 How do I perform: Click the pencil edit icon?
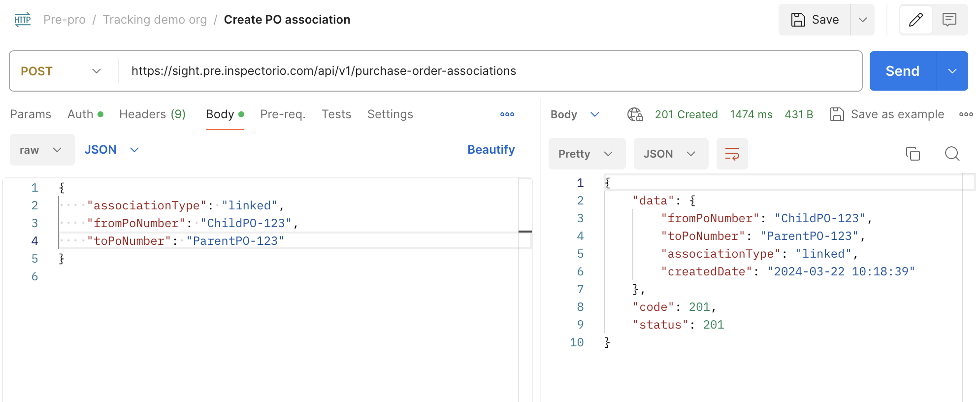[x=916, y=20]
